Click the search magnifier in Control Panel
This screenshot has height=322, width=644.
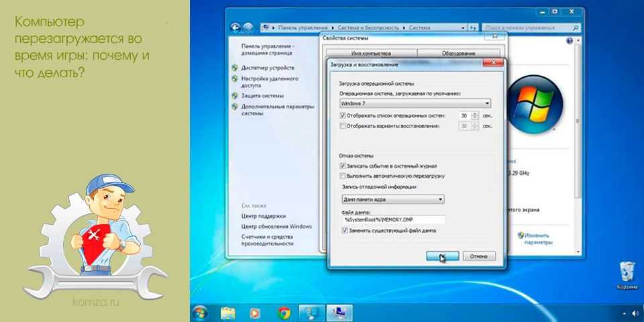point(576,28)
